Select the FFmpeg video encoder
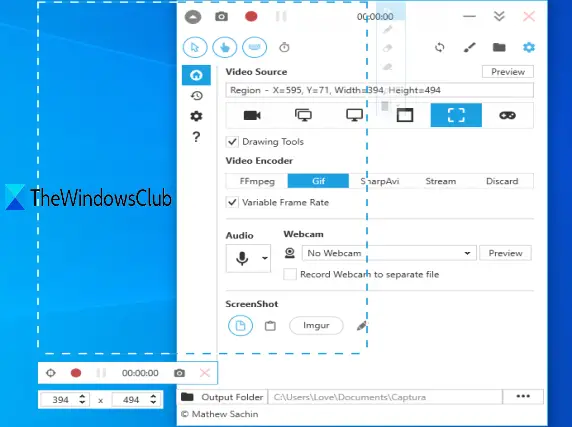 click(257, 181)
